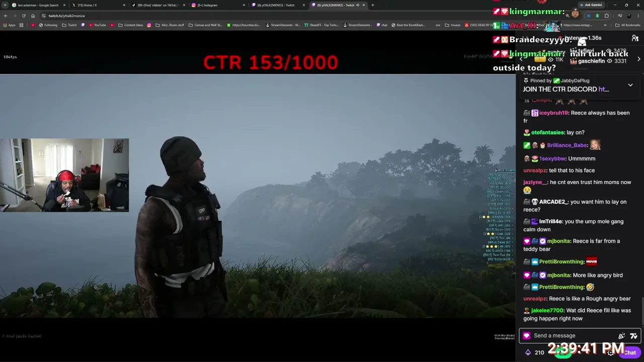
Task: Open the Content Ideas bookmarks folder
Action: click(x=130, y=25)
